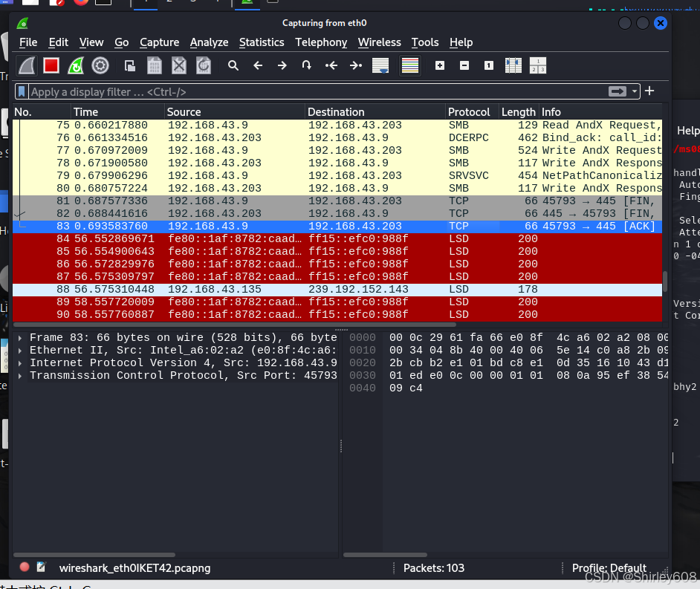The width and height of the screenshot is (700, 589).
Task: Sort packets by Time column header
Action: (x=118, y=112)
